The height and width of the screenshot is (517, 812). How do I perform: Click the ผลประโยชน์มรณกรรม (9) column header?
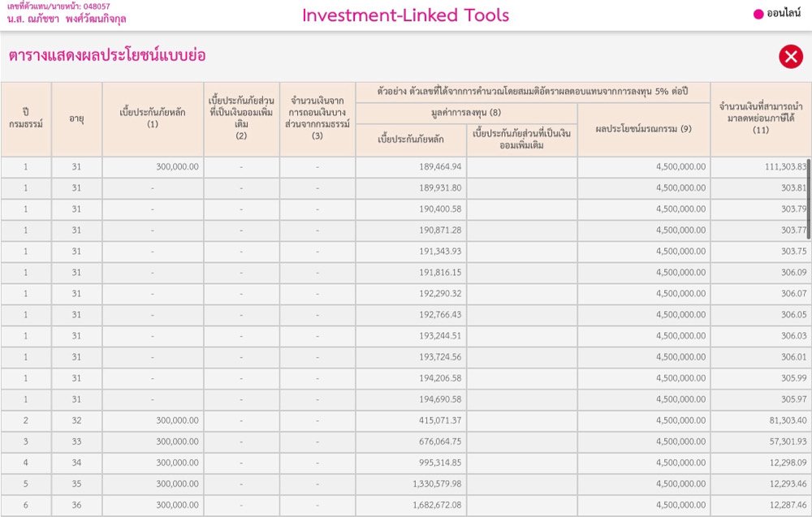(643, 128)
